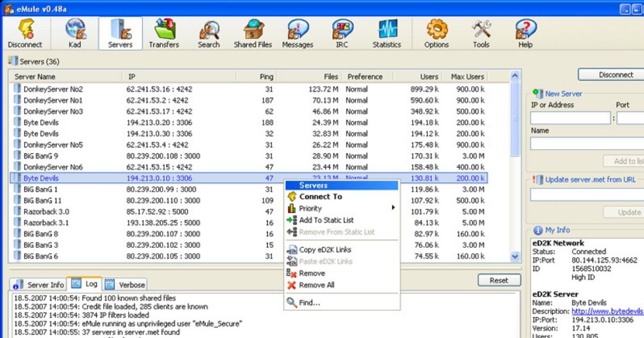Viewport: 644px width, 338px height.
Task: Open the Servers view
Action: click(x=120, y=32)
